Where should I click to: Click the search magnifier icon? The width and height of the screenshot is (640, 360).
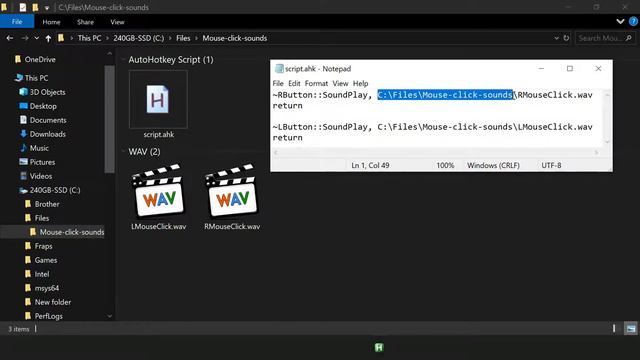pos(629,38)
